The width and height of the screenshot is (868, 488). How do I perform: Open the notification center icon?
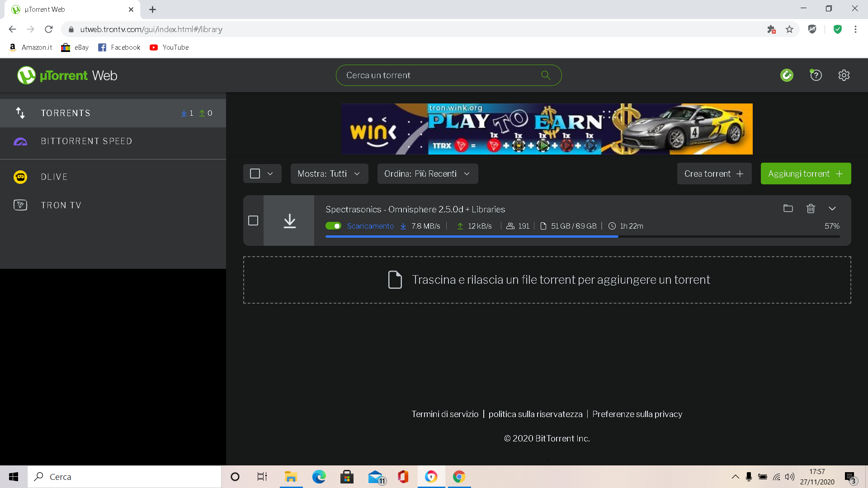[850, 477]
